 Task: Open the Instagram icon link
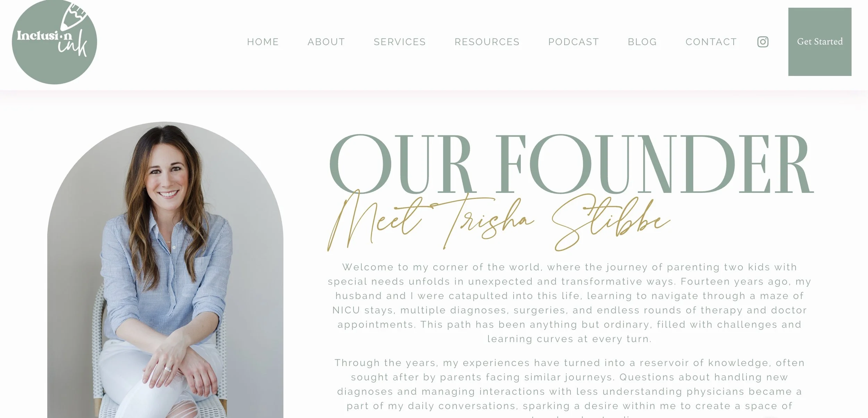click(x=763, y=42)
